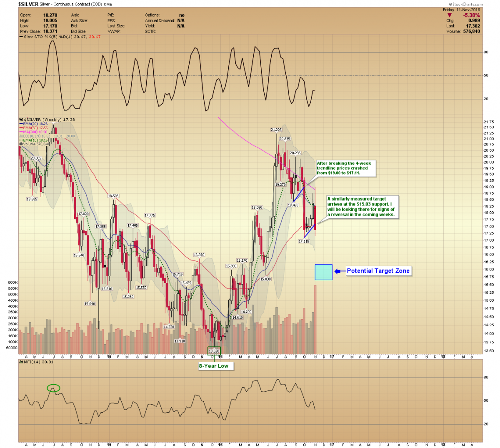Click the Potential Target Zone label
This screenshot has height=448, width=500.
378,271
